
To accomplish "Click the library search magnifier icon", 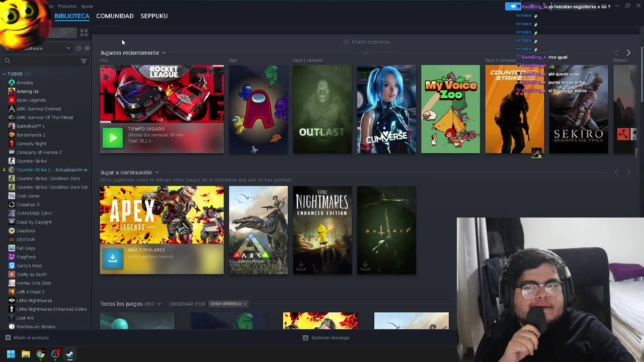I will (7, 61).
